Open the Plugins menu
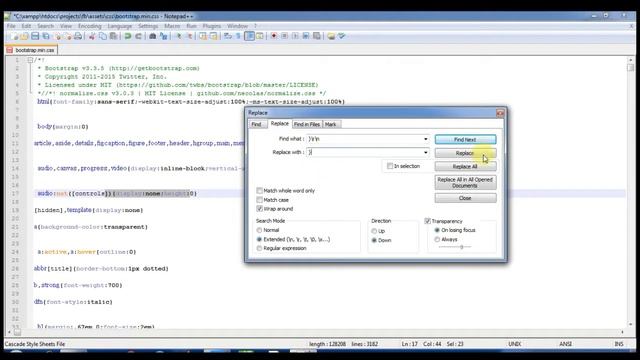 (211, 26)
